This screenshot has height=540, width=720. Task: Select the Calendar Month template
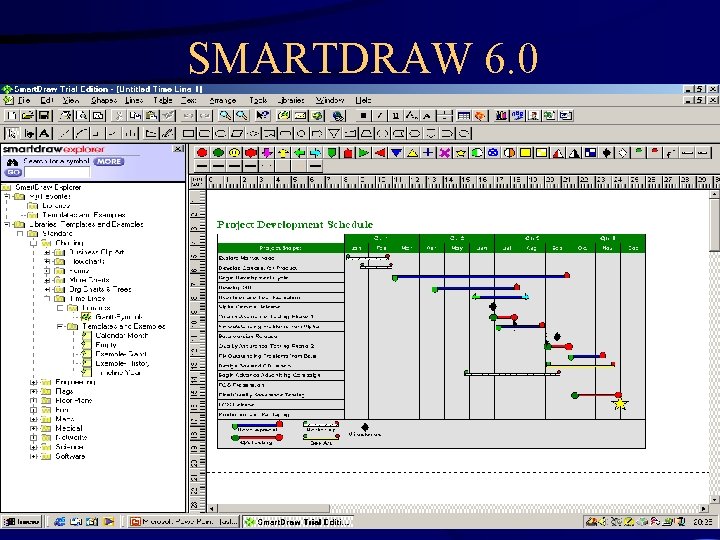[x=122, y=336]
